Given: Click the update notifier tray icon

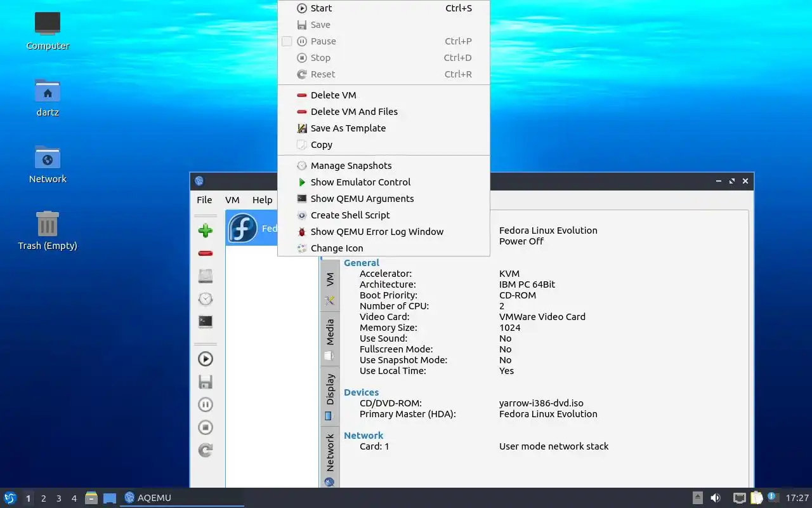Looking at the screenshot, I should pos(773,497).
